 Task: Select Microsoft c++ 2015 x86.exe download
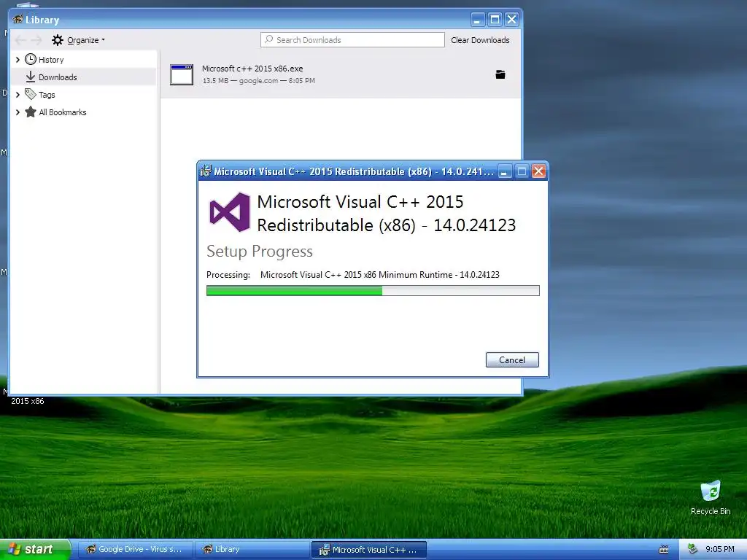click(341, 75)
